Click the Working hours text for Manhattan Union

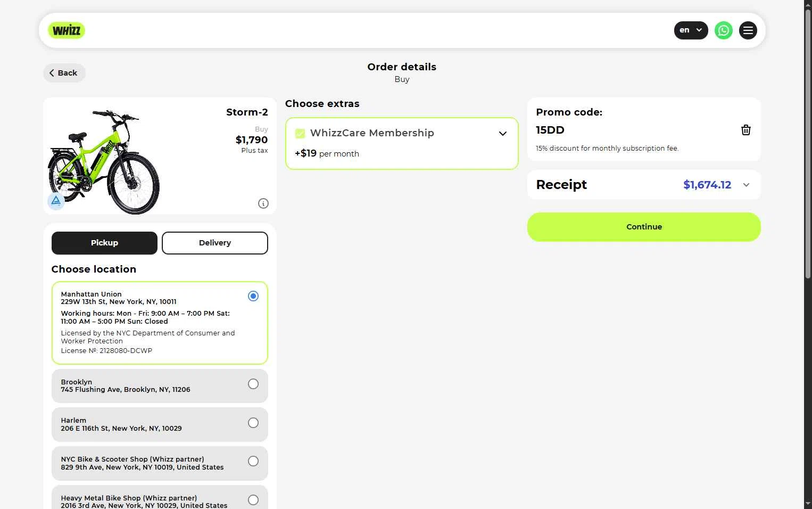(145, 317)
